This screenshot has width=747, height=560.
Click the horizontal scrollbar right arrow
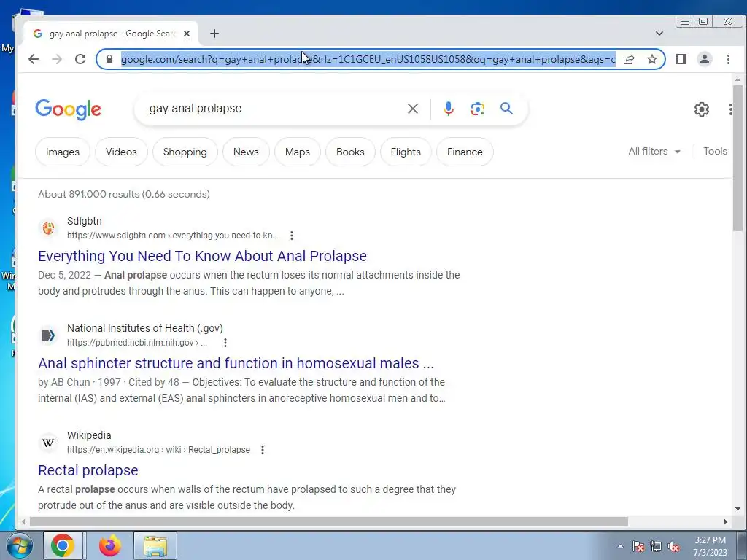point(726,522)
